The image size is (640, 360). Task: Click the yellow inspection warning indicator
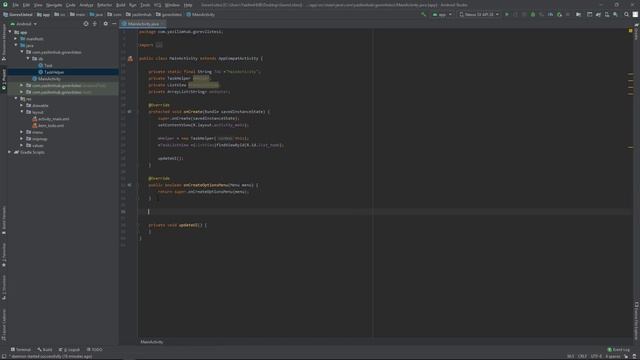[x=630, y=31]
